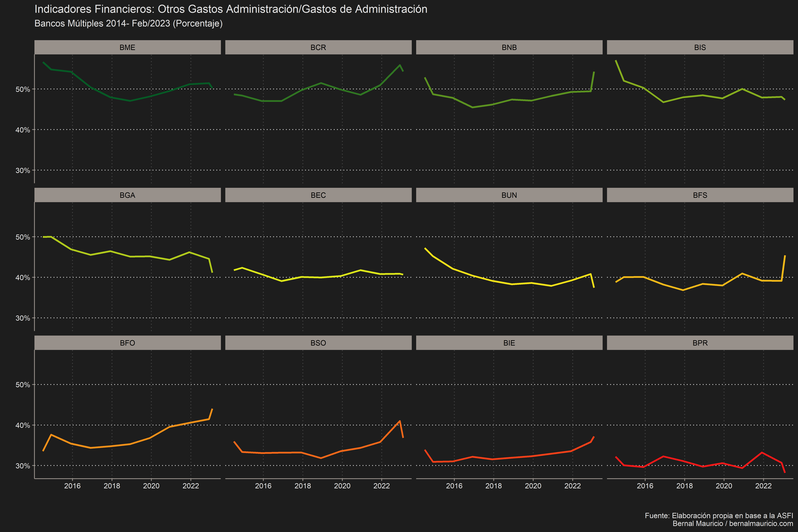Click the BUN panel header
798x532 pixels.
(509, 195)
